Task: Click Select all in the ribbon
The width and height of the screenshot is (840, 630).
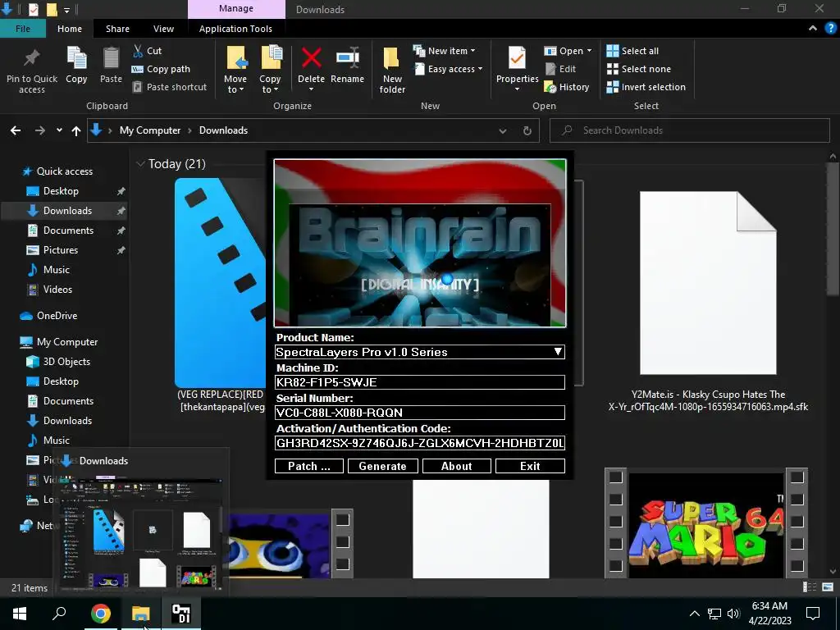Action: tap(632, 51)
